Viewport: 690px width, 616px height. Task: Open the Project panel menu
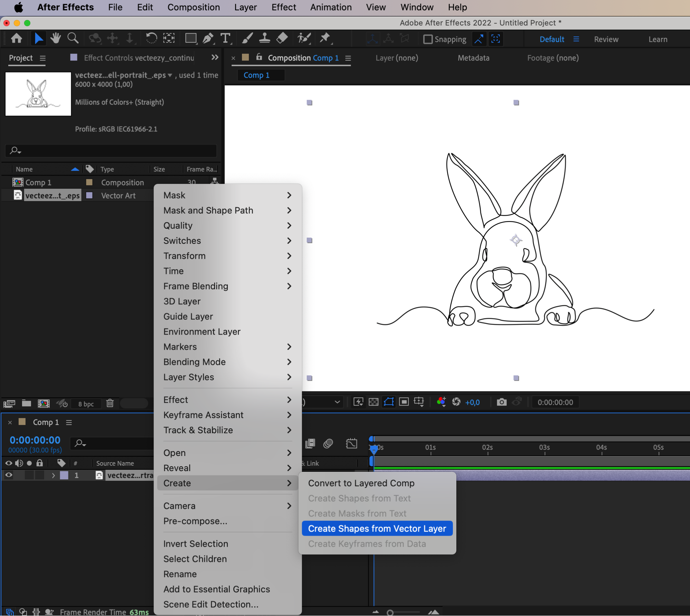point(42,58)
